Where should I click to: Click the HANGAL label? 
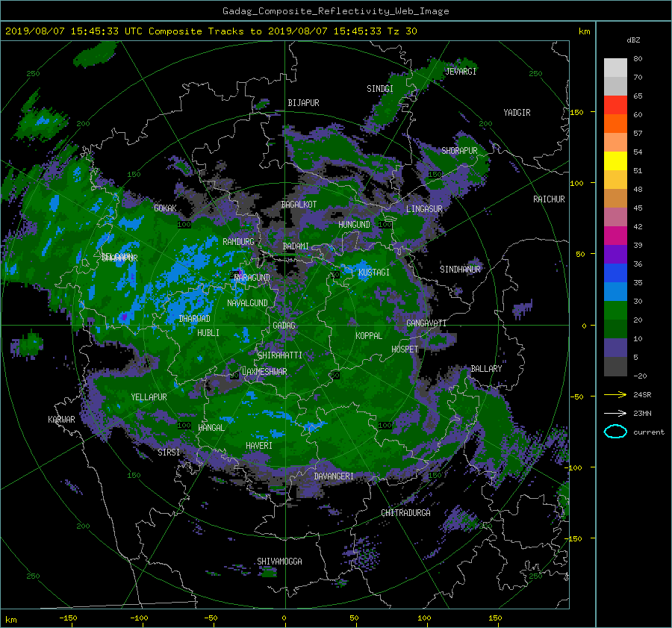click(211, 428)
